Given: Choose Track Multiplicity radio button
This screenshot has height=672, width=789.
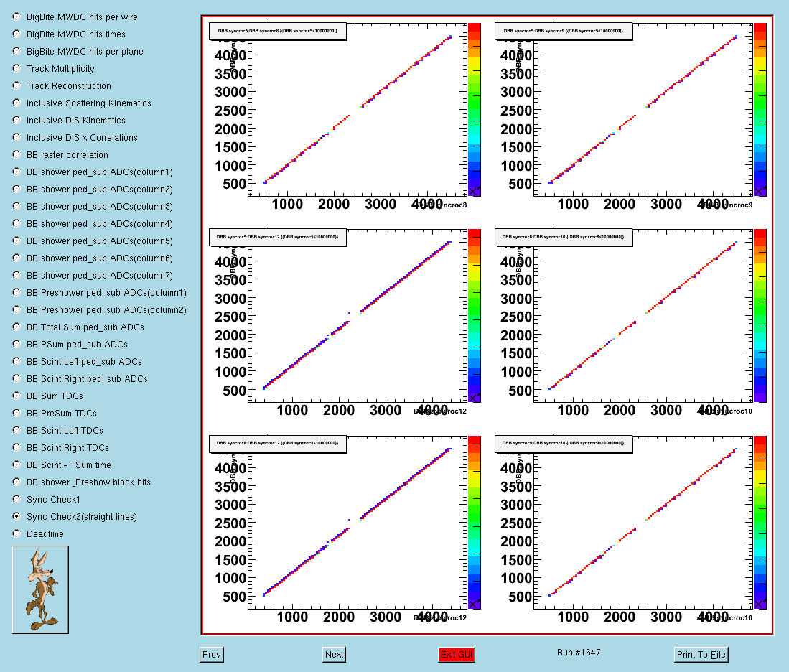Looking at the screenshot, I should tap(17, 68).
